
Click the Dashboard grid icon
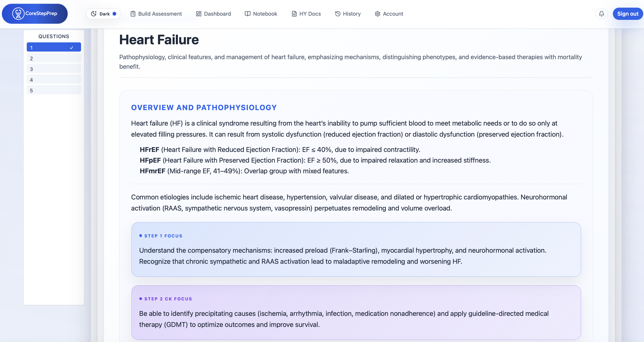(x=199, y=14)
